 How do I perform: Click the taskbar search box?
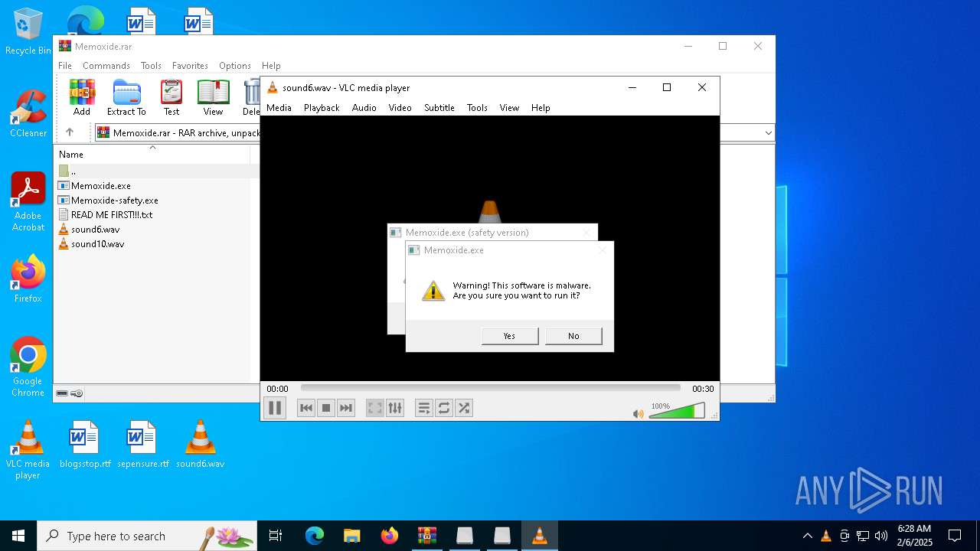pyautogui.click(x=147, y=536)
